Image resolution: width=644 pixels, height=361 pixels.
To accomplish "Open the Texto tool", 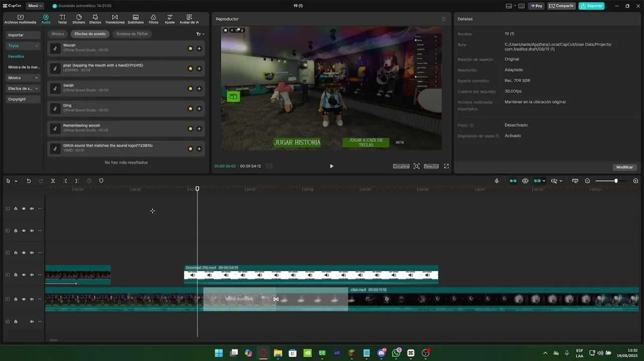I will pos(62,19).
